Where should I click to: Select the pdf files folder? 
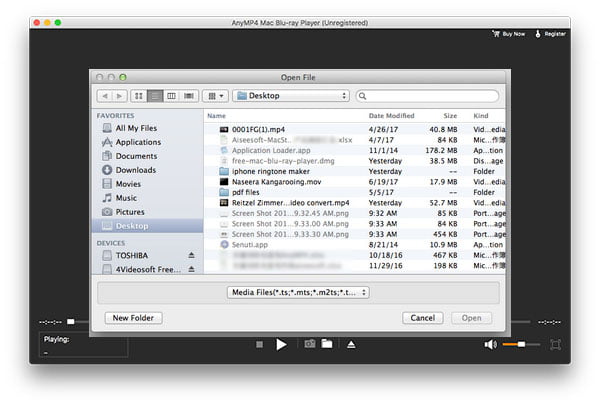[355, 192]
